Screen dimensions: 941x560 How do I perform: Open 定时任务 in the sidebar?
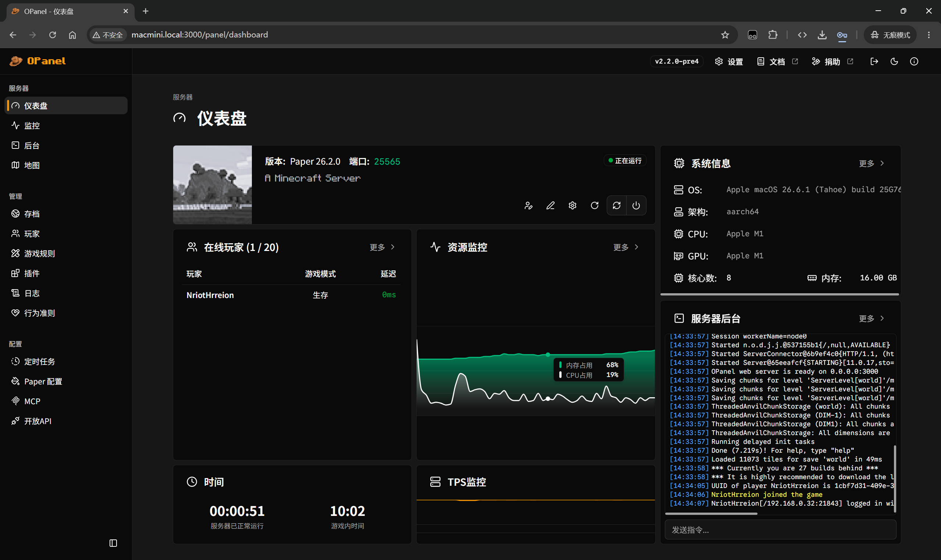pyautogui.click(x=67, y=362)
